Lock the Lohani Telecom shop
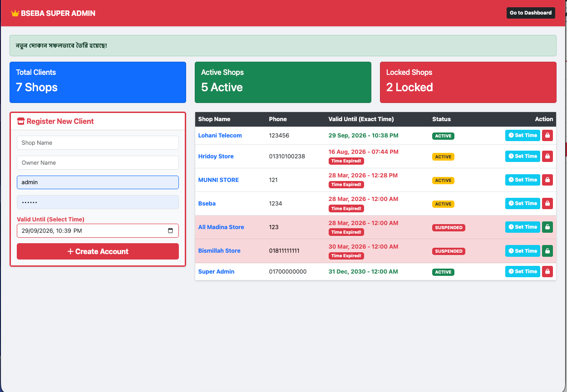Screen dimensions: 567x392 click(x=547, y=135)
